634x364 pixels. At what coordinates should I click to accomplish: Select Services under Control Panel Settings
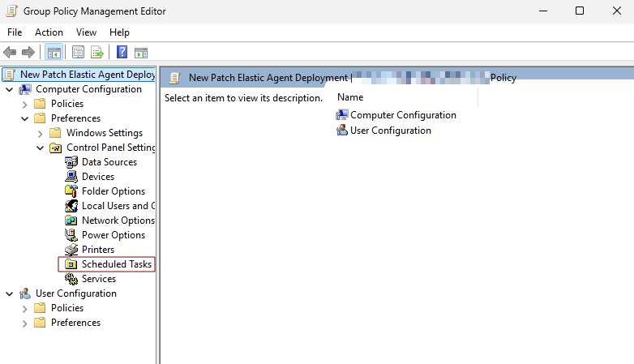[98, 279]
